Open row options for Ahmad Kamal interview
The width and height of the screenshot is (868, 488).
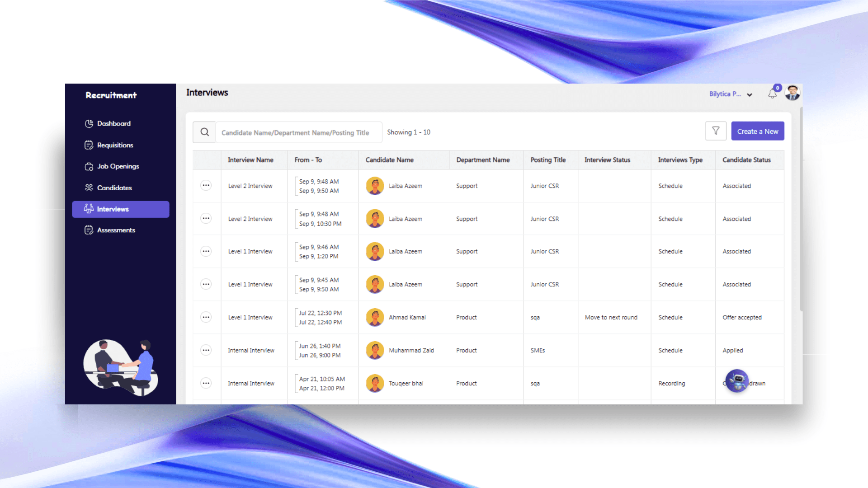(206, 317)
